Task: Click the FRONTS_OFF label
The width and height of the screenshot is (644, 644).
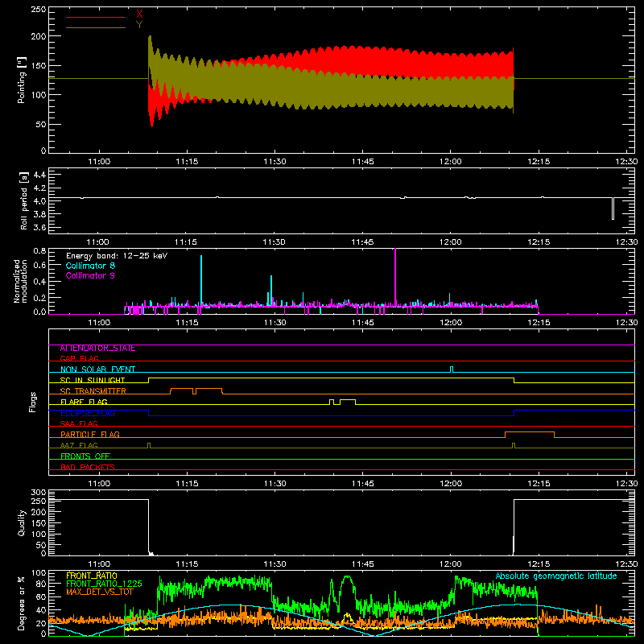Action: pyautogui.click(x=85, y=456)
